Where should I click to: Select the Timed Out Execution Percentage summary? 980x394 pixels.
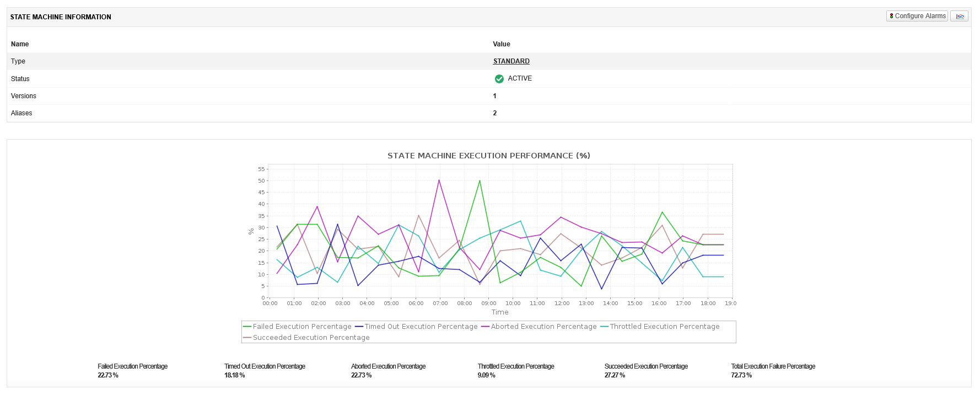click(x=265, y=371)
